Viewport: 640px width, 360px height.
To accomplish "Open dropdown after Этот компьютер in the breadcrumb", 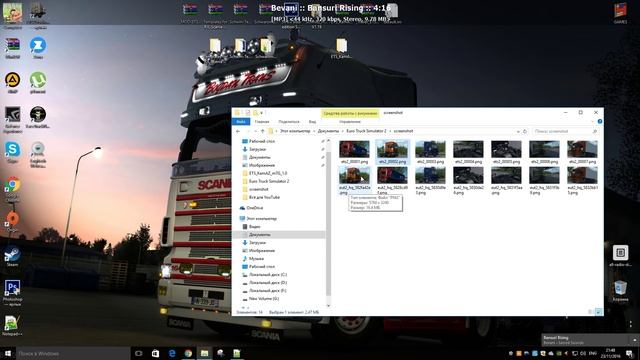I will pyautogui.click(x=314, y=131).
